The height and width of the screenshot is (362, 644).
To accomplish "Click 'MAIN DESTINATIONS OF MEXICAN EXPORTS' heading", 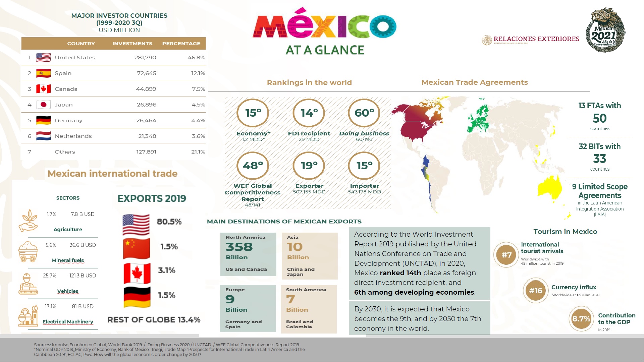I will pos(284,222).
